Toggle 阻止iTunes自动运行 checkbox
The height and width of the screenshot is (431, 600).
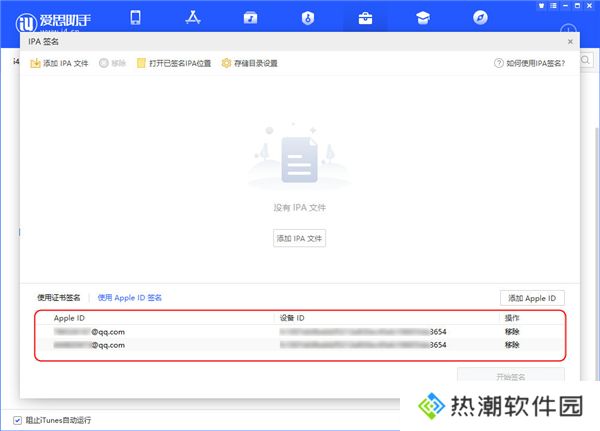pyautogui.click(x=17, y=420)
